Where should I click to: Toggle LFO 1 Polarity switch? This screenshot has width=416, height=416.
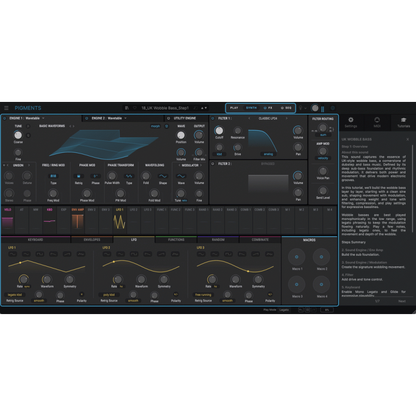click(81, 294)
